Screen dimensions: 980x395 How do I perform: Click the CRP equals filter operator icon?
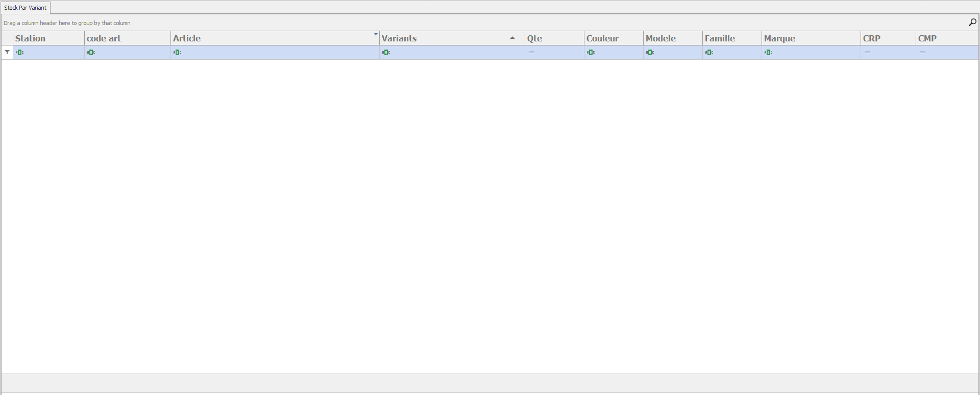pos(867,52)
